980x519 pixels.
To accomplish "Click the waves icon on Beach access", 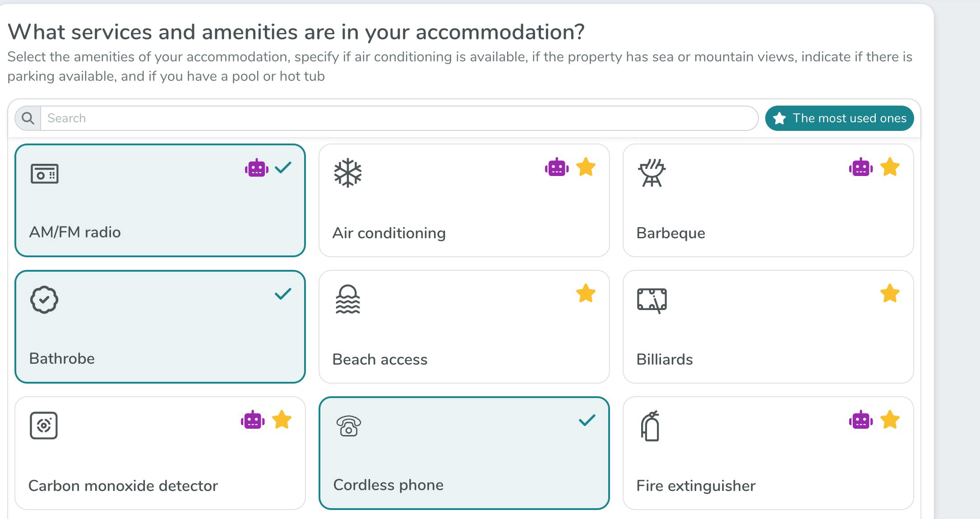I will [347, 299].
